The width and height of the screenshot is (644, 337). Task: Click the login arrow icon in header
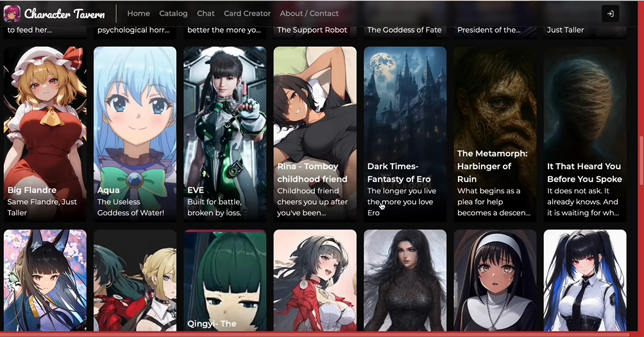click(610, 13)
